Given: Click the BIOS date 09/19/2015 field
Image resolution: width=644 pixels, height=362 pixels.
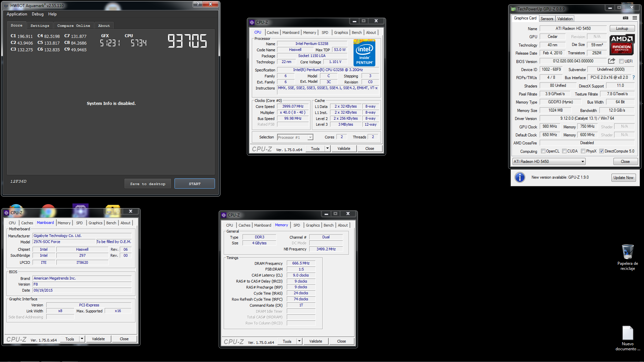Looking at the screenshot, I should (x=82, y=290).
